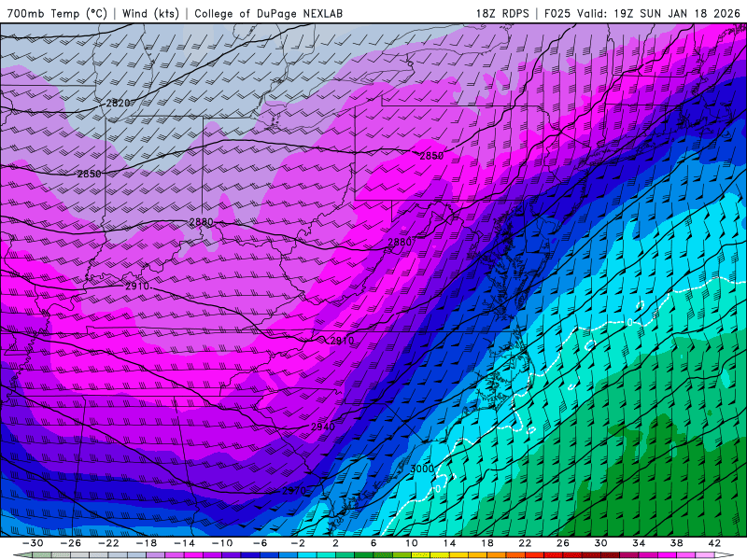
Task: Click the -26 value on the color scale
Action: pyautogui.click(x=71, y=543)
